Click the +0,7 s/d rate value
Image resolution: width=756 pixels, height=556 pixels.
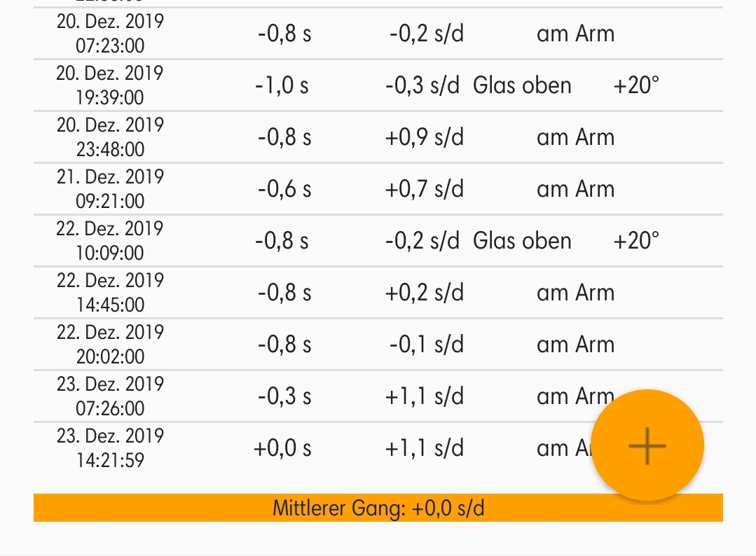pyautogui.click(x=424, y=189)
